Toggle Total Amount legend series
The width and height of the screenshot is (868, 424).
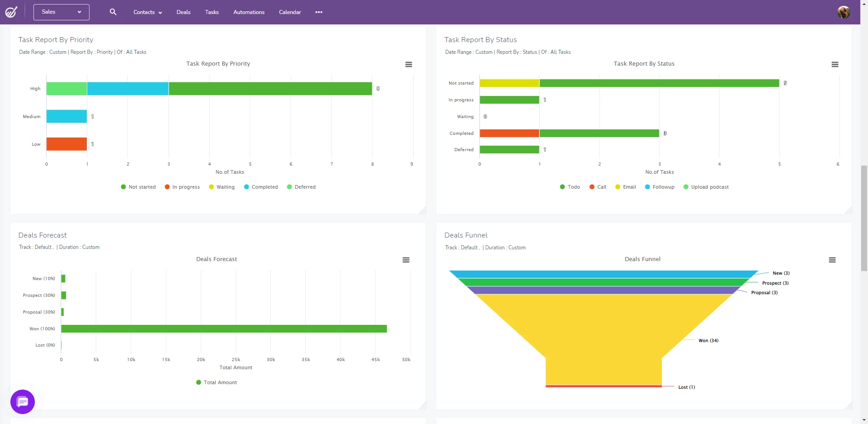217,382
